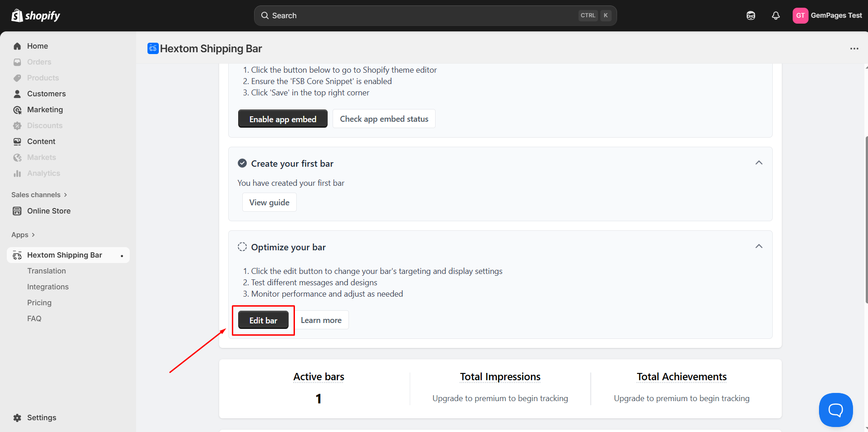Click the Settings gear icon
The image size is (868, 432).
coord(17,418)
